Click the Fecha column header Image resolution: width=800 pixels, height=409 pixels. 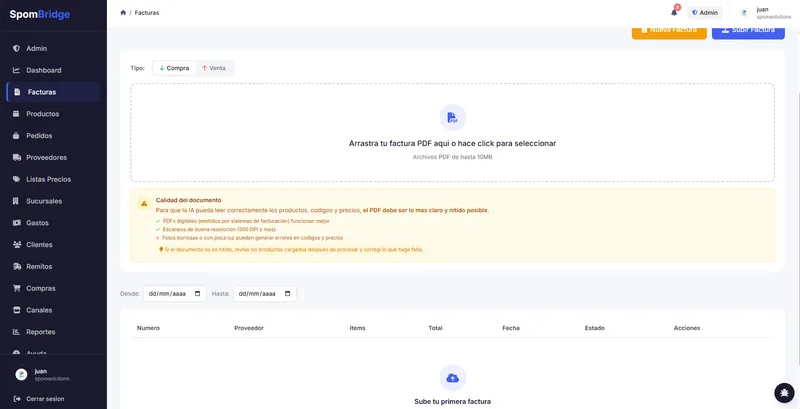511,328
